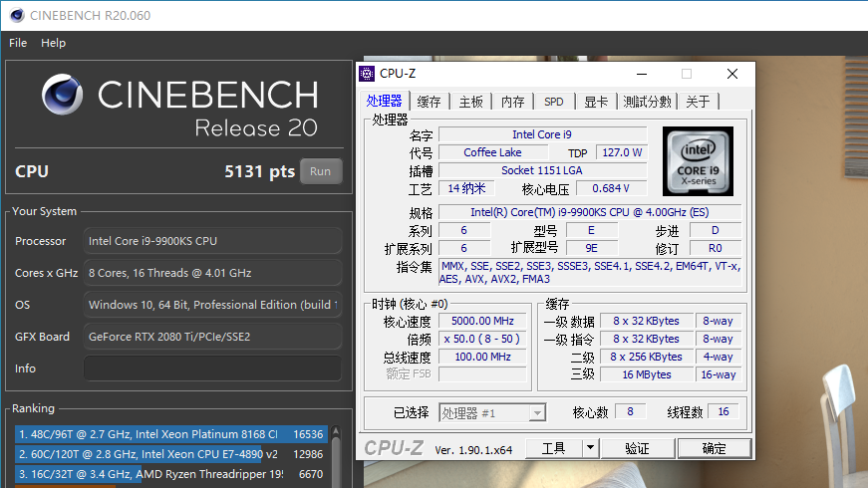Click the 核心电压 value 0.684 V
Viewport: 868px width, 488px height.
click(x=611, y=188)
